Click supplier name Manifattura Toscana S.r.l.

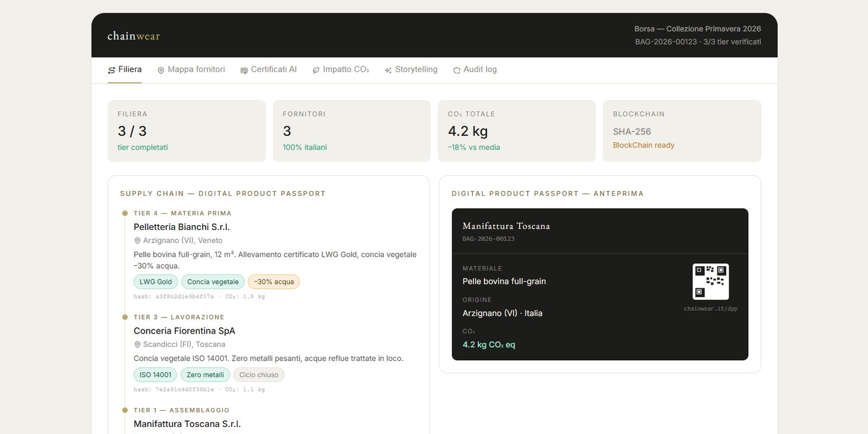[x=187, y=424]
